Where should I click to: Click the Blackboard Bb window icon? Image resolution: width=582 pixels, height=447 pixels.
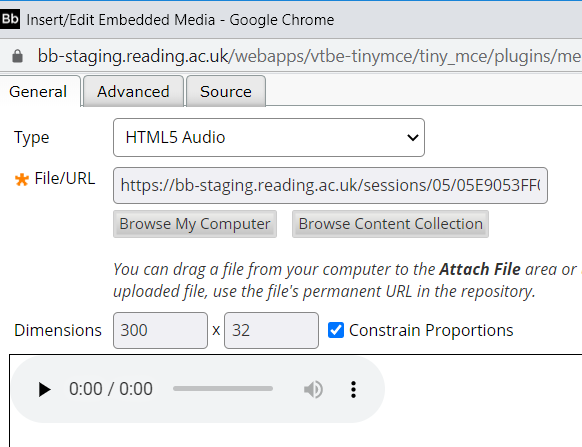pos(10,19)
